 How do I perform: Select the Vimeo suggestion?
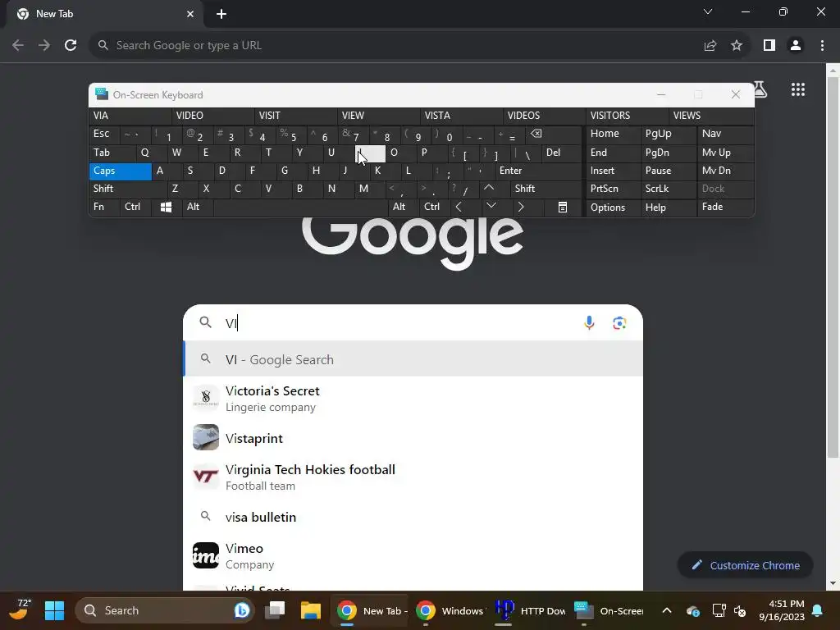click(x=413, y=555)
